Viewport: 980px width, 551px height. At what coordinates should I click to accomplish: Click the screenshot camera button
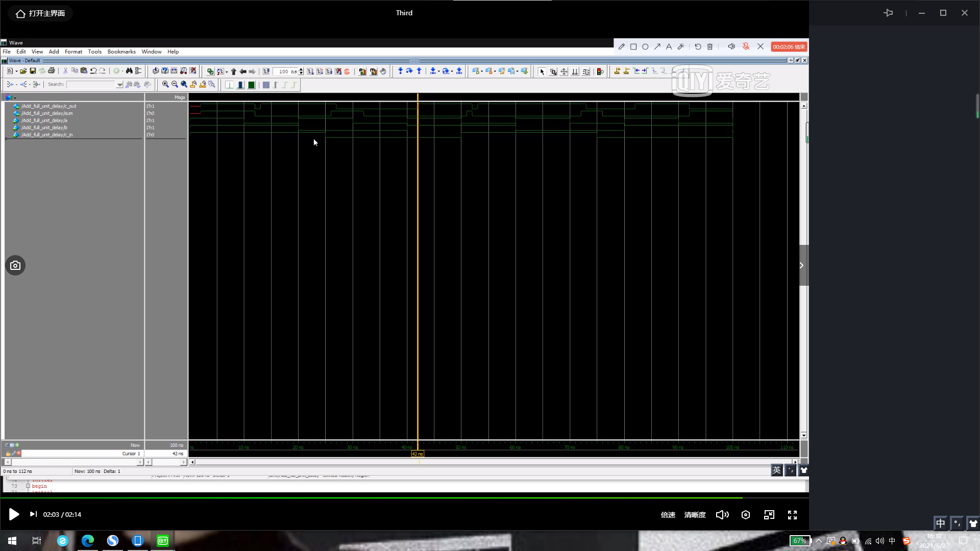point(15,265)
